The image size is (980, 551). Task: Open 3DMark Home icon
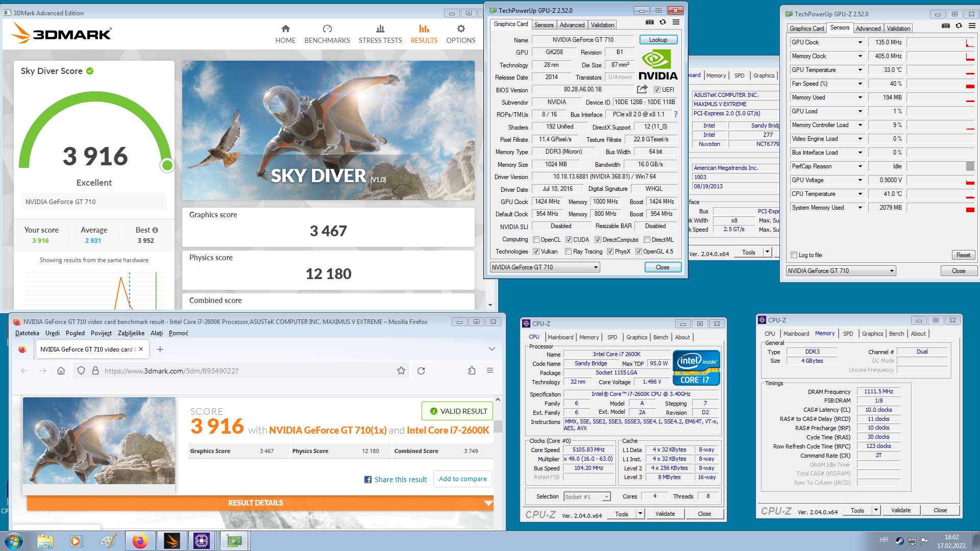[x=285, y=29]
